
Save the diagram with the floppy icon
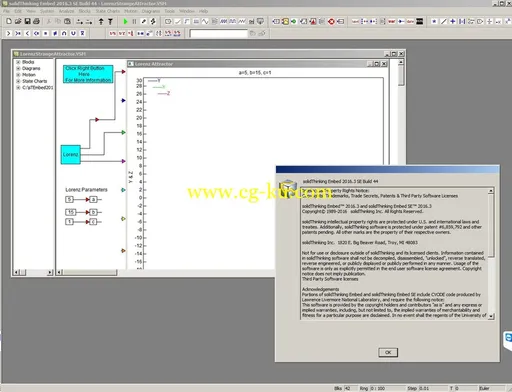[27, 21]
